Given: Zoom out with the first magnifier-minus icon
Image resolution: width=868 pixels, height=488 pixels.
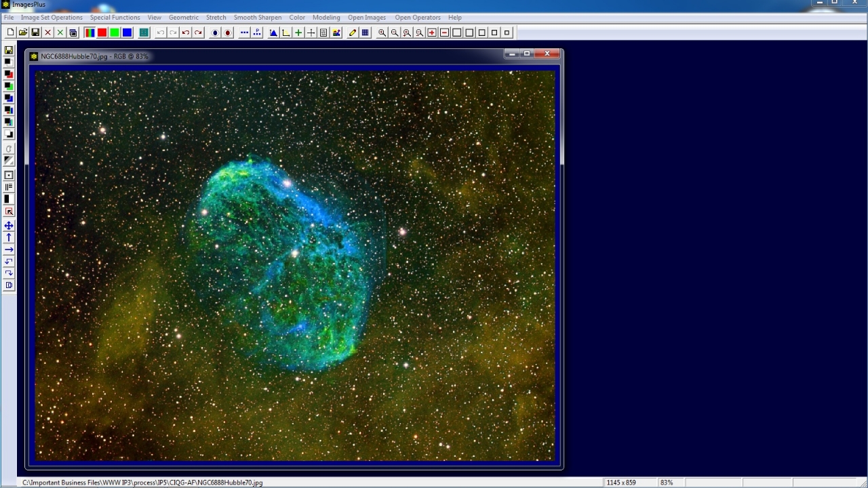Looking at the screenshot, I should tap(394, 33).
